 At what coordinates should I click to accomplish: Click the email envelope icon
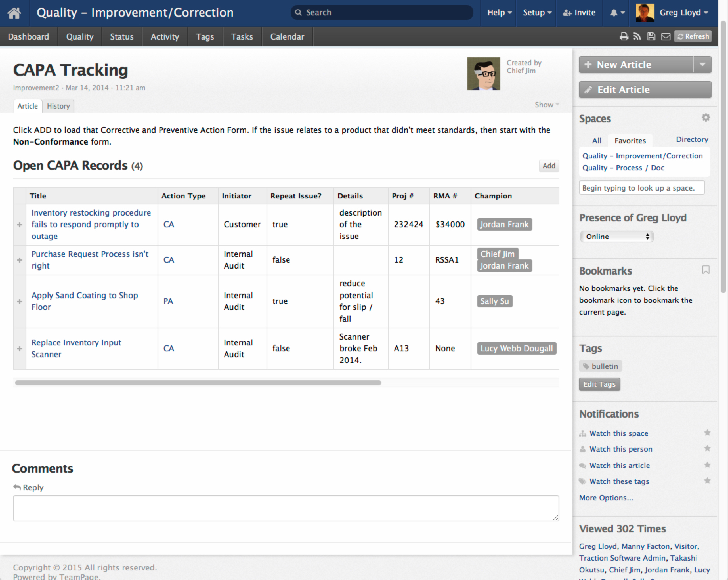[665, 36]
